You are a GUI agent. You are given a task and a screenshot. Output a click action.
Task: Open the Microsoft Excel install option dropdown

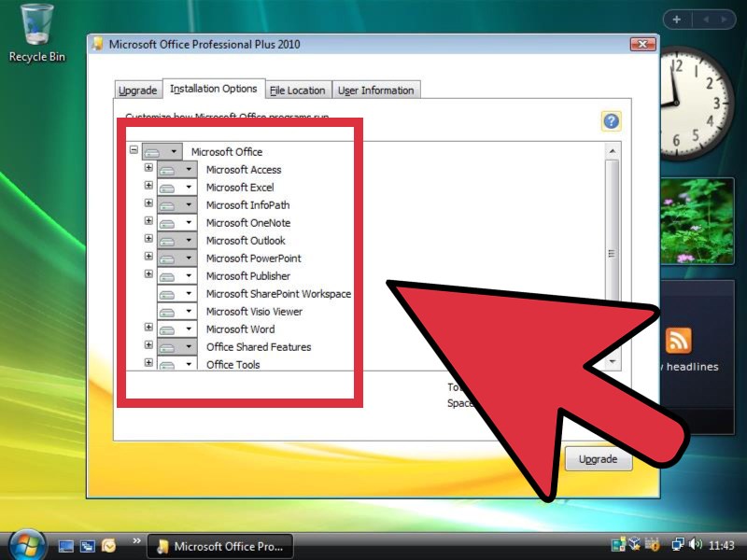177,188
